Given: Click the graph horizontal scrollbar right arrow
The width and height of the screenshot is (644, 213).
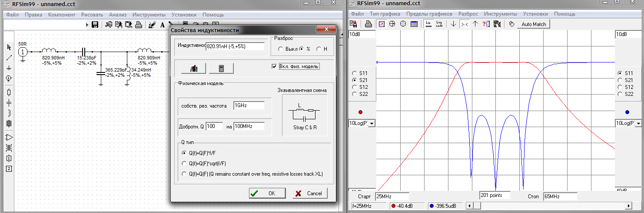Looking at the screenshot, I should tap(629, 205).
